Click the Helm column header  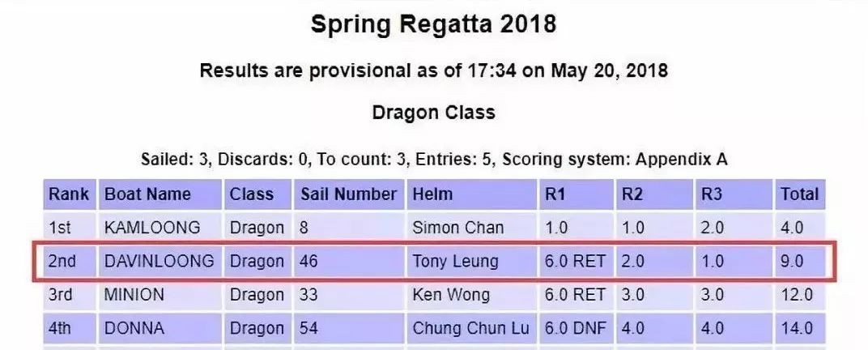click(432, 194)
